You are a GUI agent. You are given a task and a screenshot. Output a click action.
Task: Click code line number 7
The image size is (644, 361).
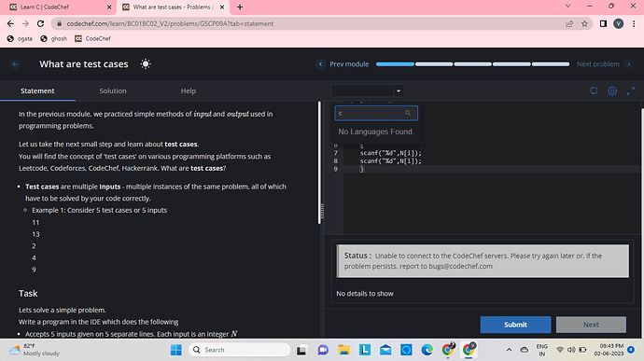pos(336,153)
